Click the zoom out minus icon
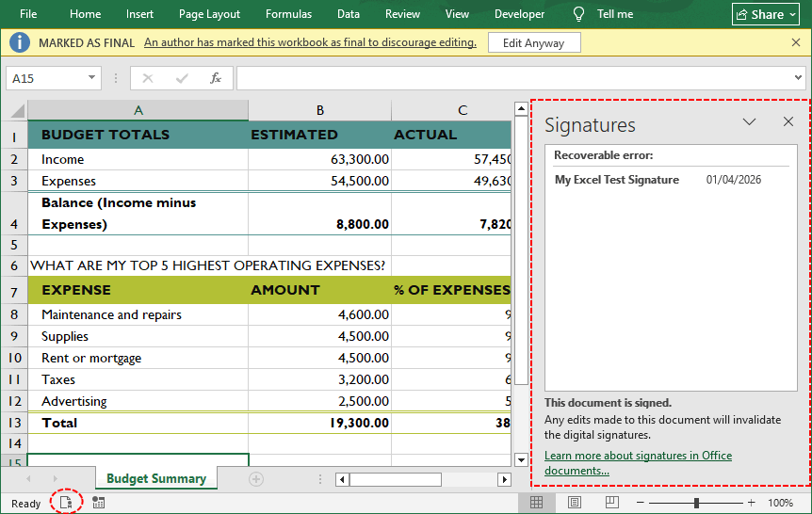Screen dimensions: 812x514 click(641, 503)
